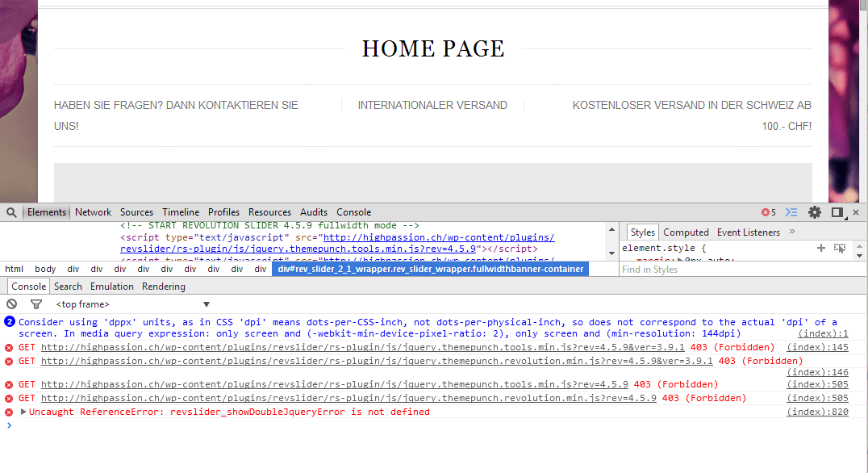Click the Internationaler Versand link
Viewport: 868px width, 473px height.
click(432, 105)
